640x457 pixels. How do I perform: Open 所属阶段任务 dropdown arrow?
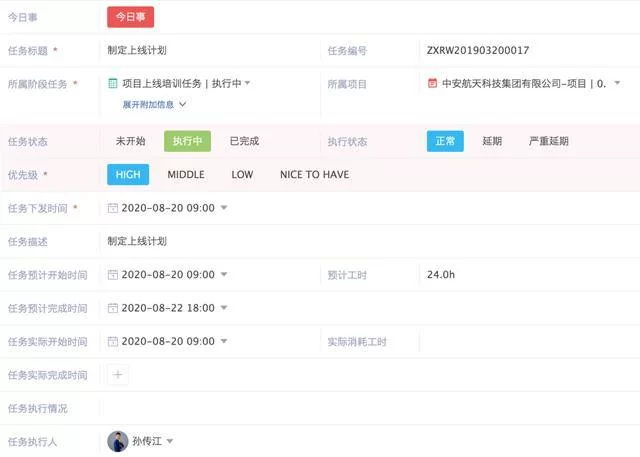pos(248,84)
